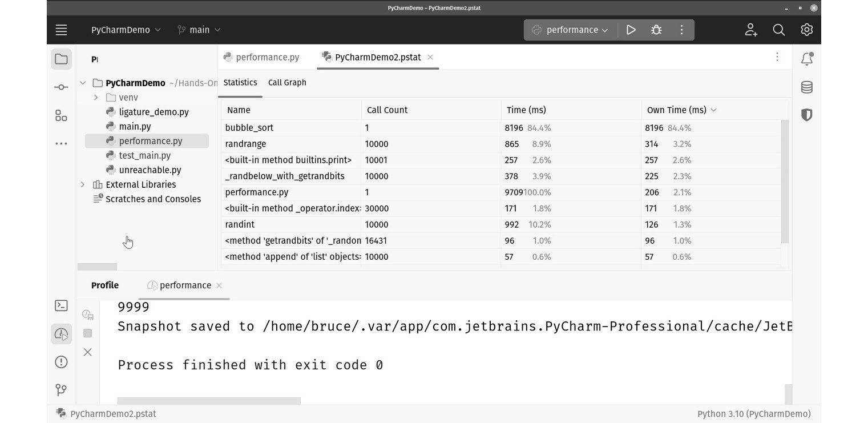This screenshot has height=423, width=868.
Task: Select the randint row
Action: coord(500,224)
